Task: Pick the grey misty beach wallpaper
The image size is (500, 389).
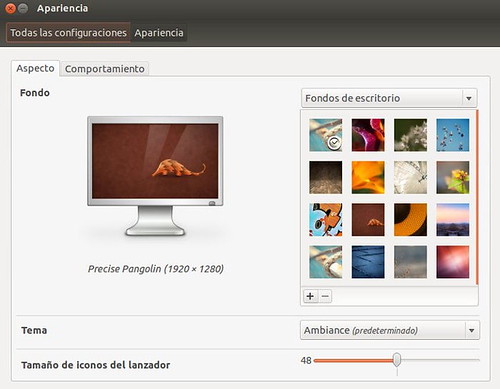Action: pyautogui.click(x=410, y=262)
